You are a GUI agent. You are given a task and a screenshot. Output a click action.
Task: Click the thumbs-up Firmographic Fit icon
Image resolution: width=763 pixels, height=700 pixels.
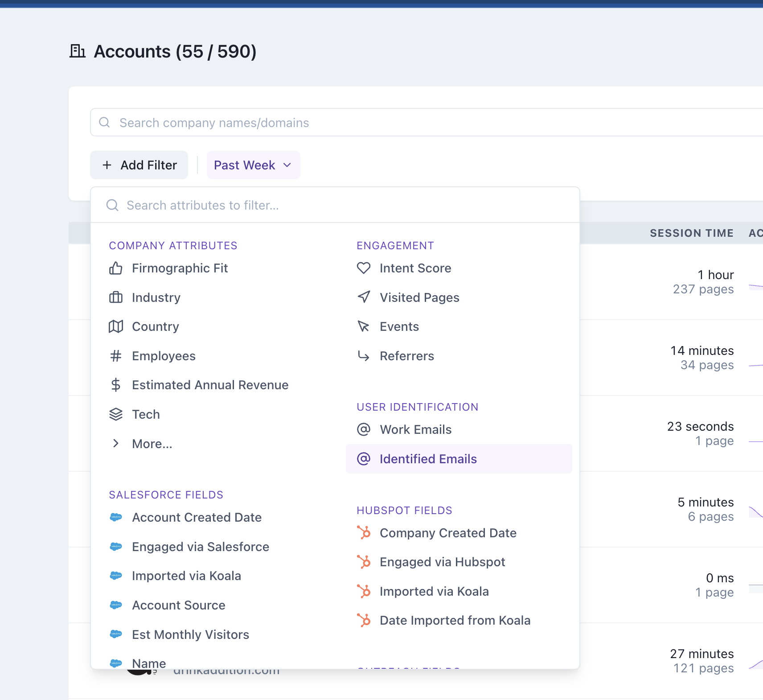(x=116, y=268)
